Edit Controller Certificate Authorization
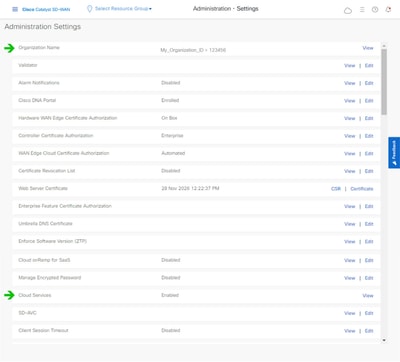Viewport: 400px width, 362px height. click(x=369, y=136)
